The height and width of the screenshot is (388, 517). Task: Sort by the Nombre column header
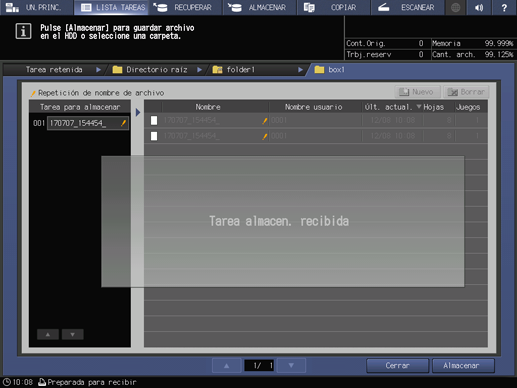pyautogui.click(x=208, y=107)
